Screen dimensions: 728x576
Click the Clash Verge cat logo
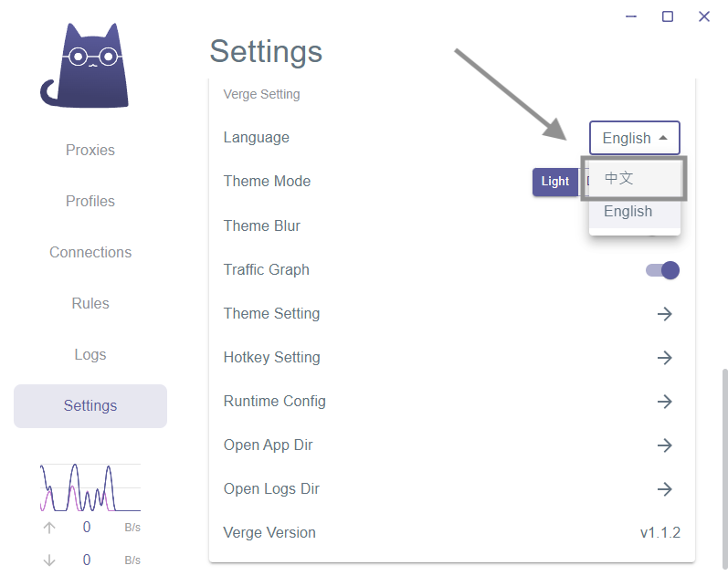[x=85, y=65]
